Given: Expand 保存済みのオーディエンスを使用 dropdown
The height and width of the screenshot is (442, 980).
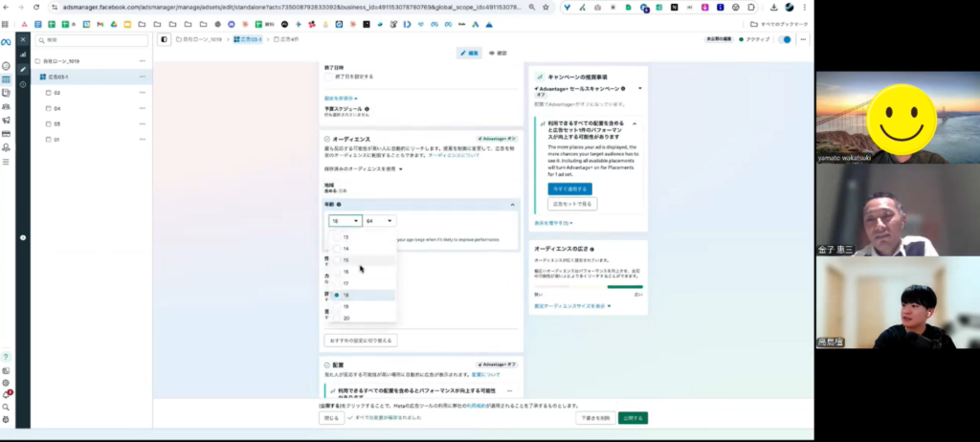Looking at the screenshot, I should click(x=364, y=169).
